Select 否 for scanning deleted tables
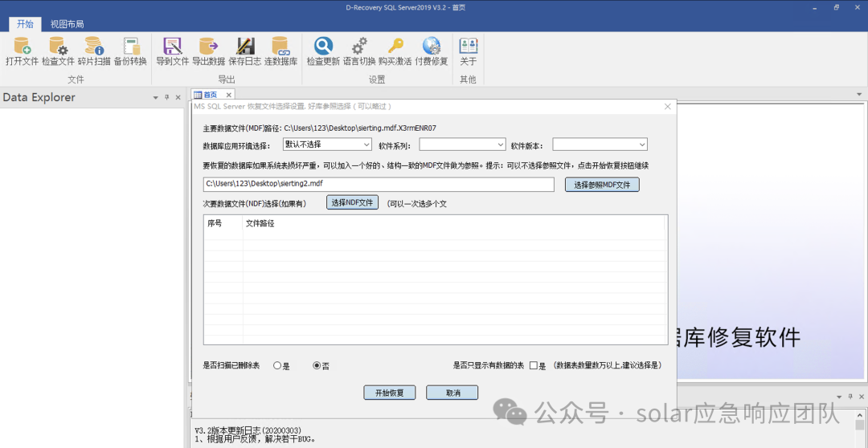The width and height of the screenshot is (868, 448). [x=321, y=365]
